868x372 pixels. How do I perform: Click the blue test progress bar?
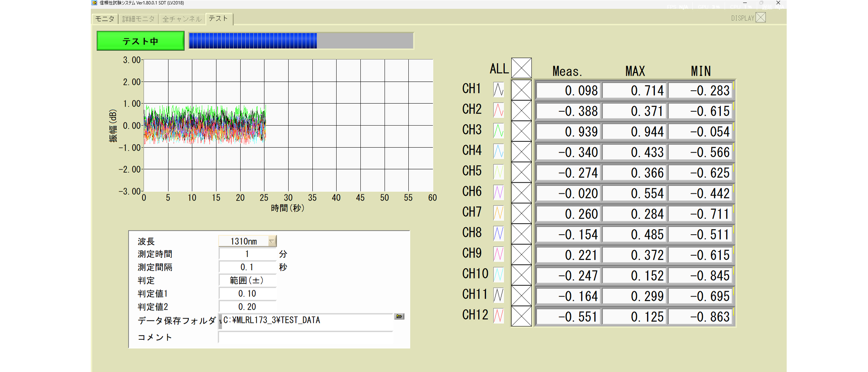pos(301,41)
